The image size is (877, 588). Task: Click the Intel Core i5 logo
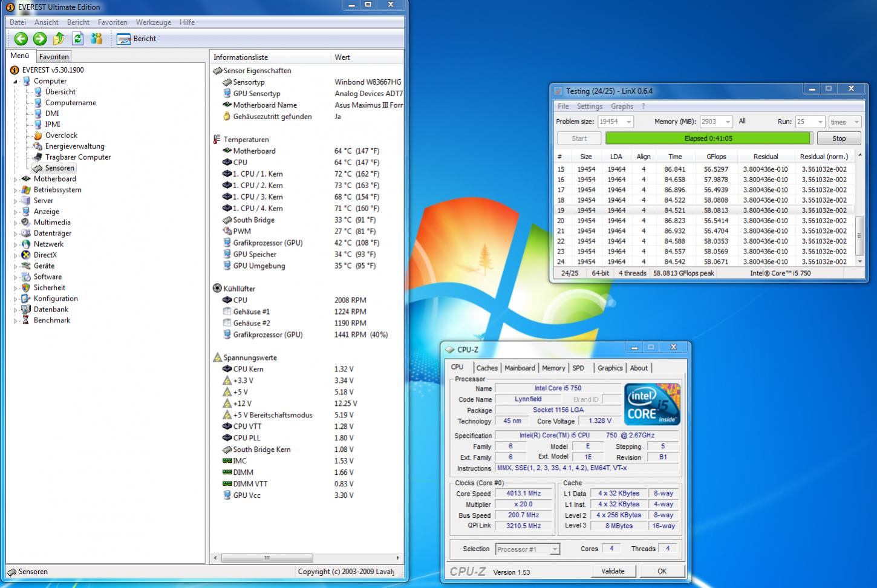click(x=652, y=404)
